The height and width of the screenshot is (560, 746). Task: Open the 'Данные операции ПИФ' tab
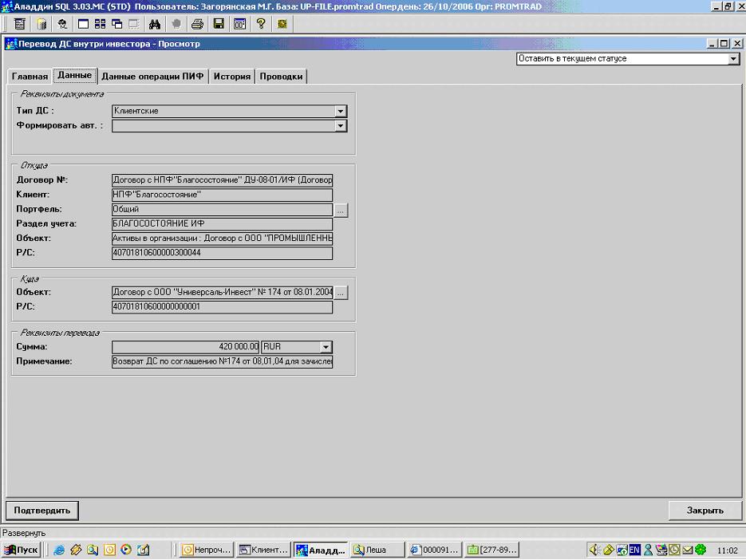point(152,77)
